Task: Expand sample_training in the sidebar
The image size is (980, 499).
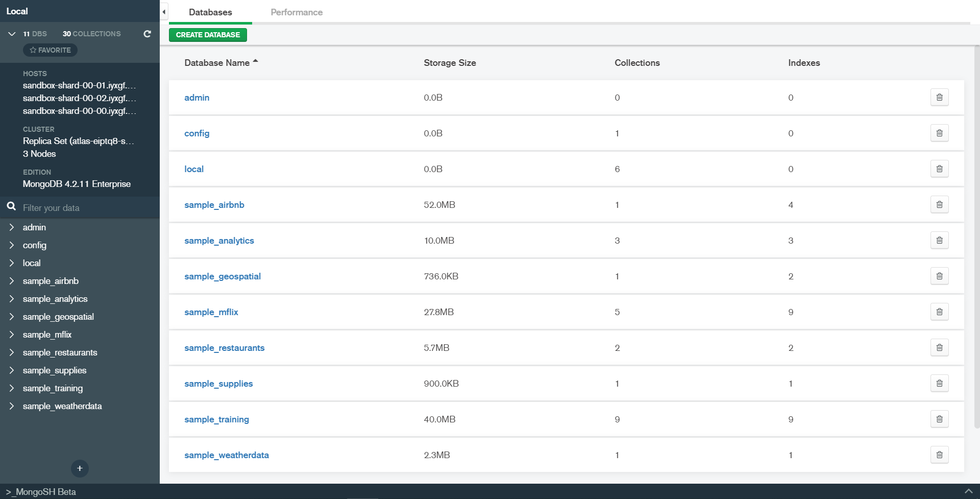Action: 11,388
